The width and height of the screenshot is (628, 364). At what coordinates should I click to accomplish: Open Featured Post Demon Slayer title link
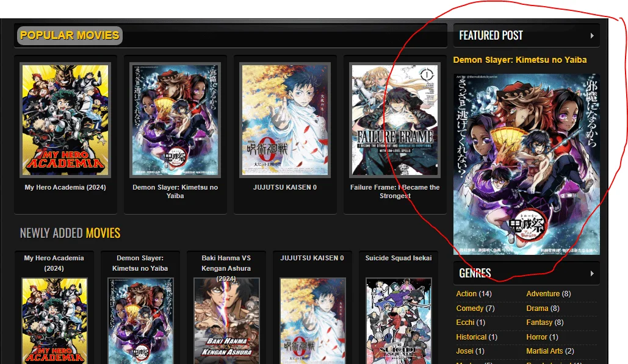pos(520,60)
